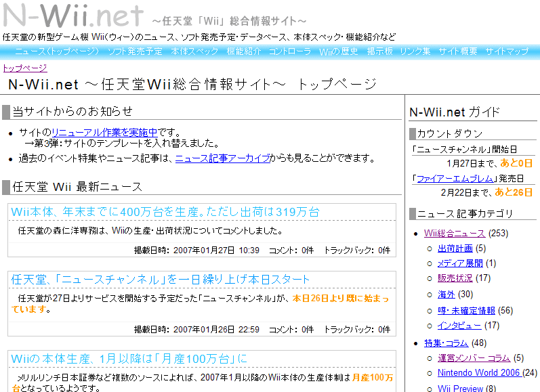Click the ニュース記事カテゴリ heading
Image resolution: width=540 pixels, height=392 pixels.
click(465, 214)
